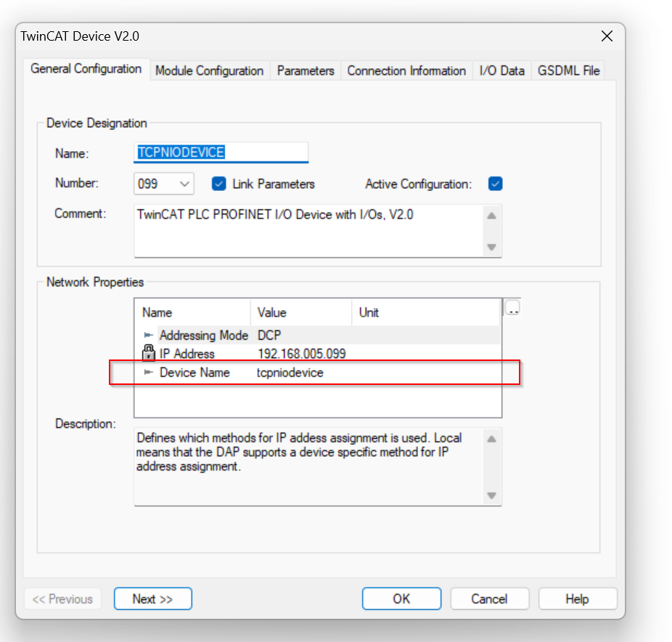This screenshot has height=642, width=672.
Task: Click the Cancel button
Action: click(489, 598)
